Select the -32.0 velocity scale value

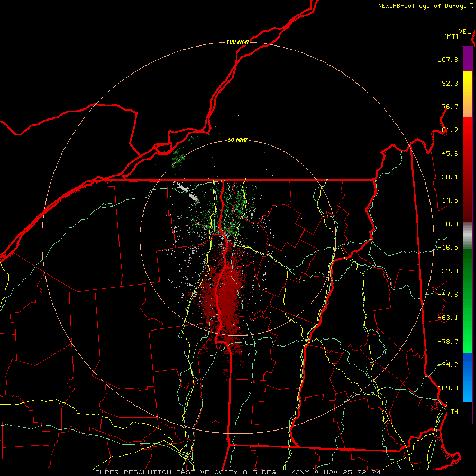point(448,271)
